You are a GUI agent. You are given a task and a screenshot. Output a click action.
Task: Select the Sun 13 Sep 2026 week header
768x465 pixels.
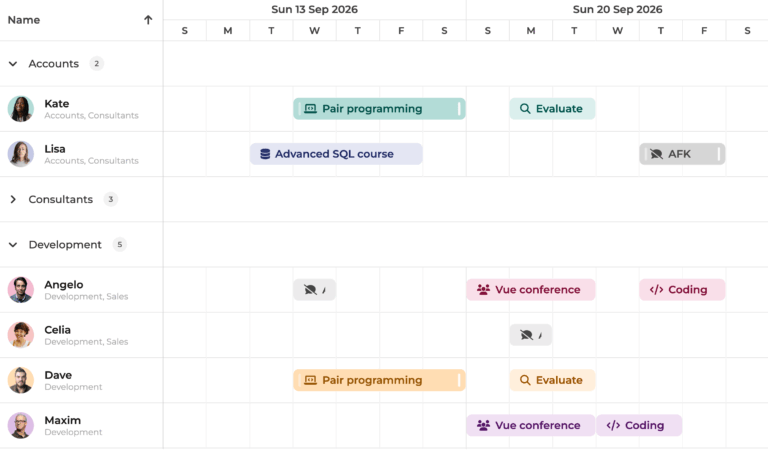click(x=314, y=10)
